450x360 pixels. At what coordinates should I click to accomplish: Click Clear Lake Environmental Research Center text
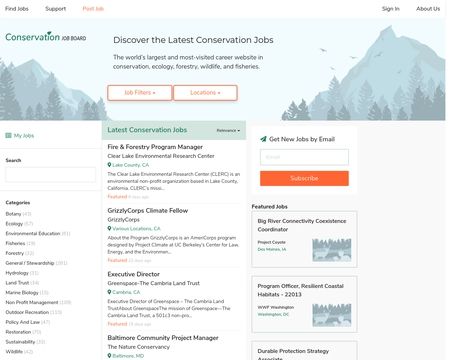click(x=161, y=156)
